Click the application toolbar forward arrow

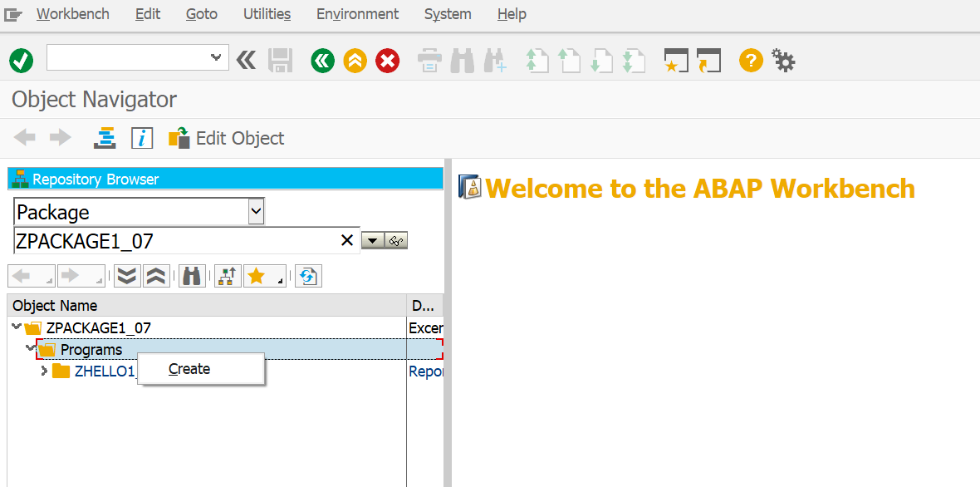point(61,137)
